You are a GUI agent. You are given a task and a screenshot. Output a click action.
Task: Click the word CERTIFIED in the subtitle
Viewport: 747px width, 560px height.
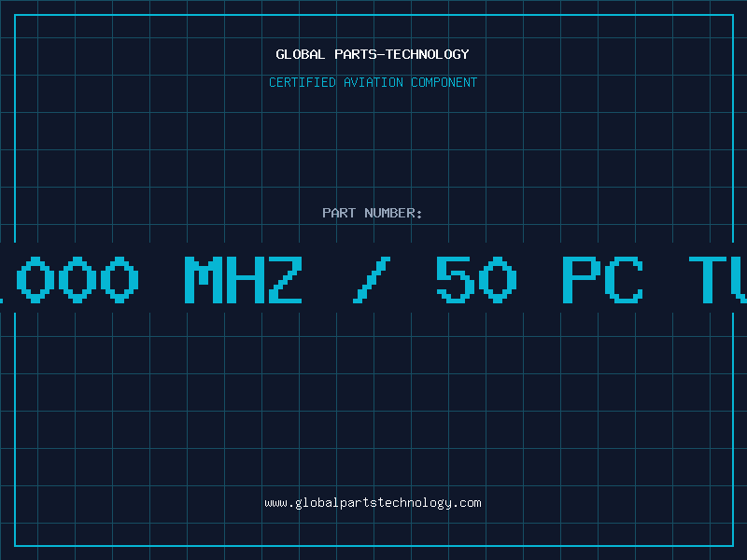(303, 82)
